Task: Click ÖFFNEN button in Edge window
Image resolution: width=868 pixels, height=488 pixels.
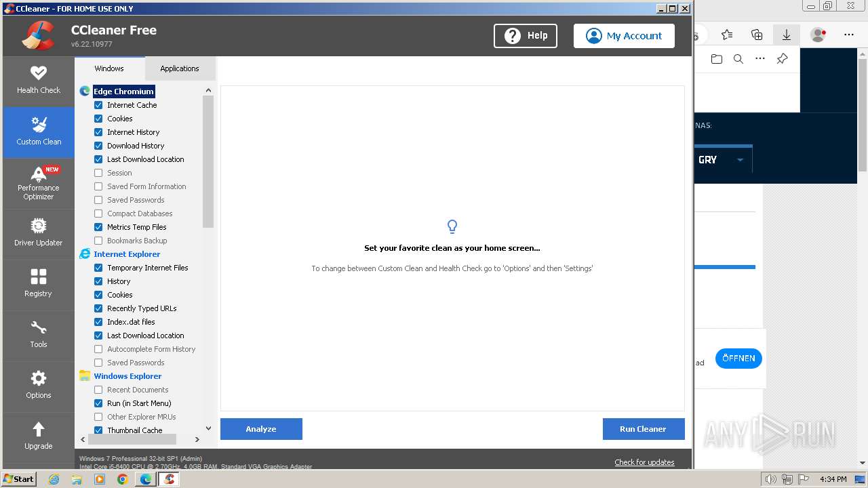Action: 738,359
